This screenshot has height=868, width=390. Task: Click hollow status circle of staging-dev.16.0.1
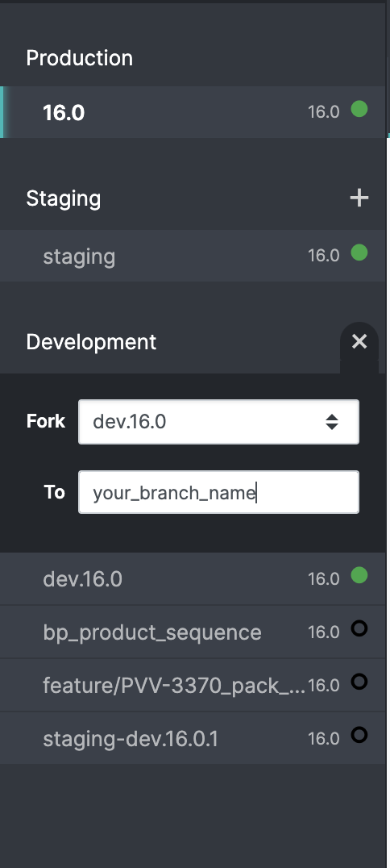(x=359, y=735)
